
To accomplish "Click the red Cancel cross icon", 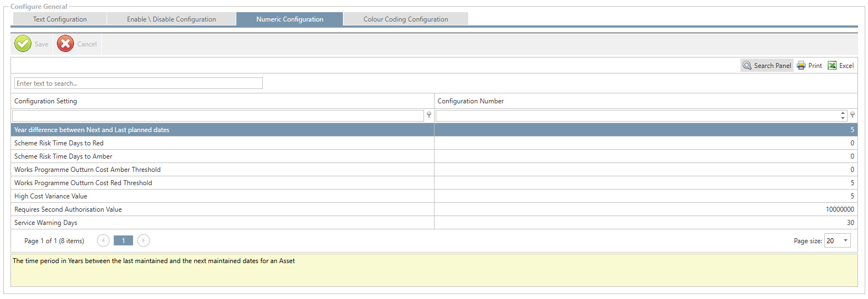I will (65, 44).
